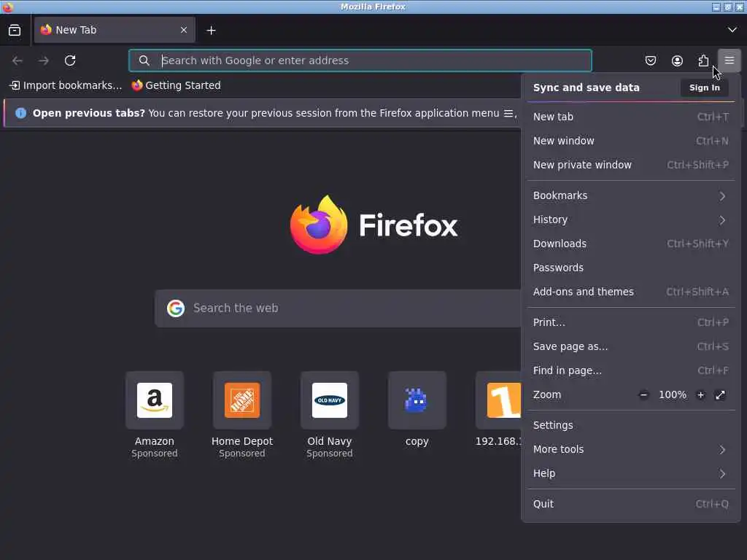The height and width of the screenshot is (560, 747).
Task: Close the application hamburger menu button
Action: (729, 61)
